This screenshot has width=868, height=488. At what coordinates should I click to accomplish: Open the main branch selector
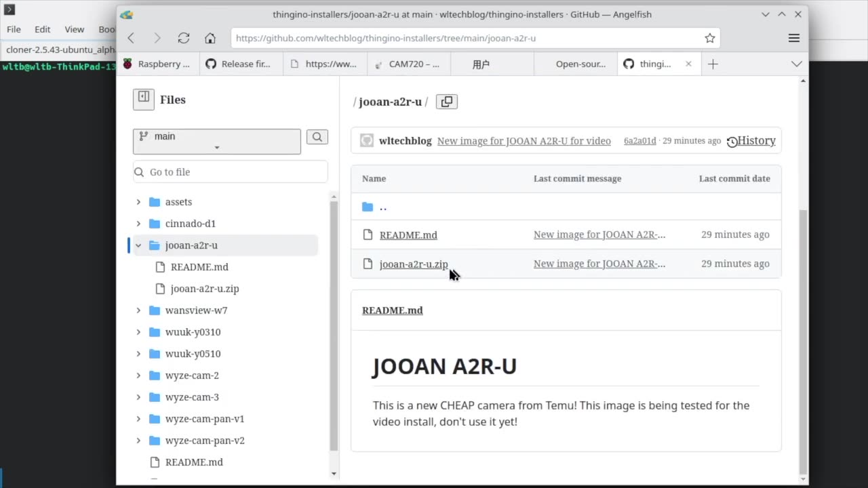[217, 142]
